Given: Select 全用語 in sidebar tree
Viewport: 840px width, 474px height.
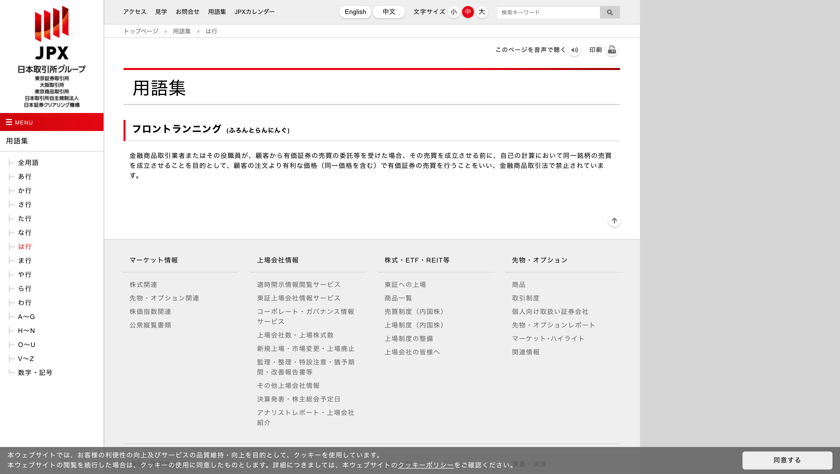Looking at the screenshot, I should pyautogui.click(x=28, y=162).
